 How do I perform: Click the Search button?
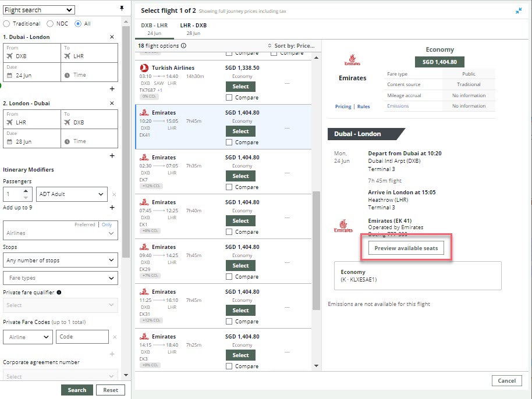coord(77,390)
